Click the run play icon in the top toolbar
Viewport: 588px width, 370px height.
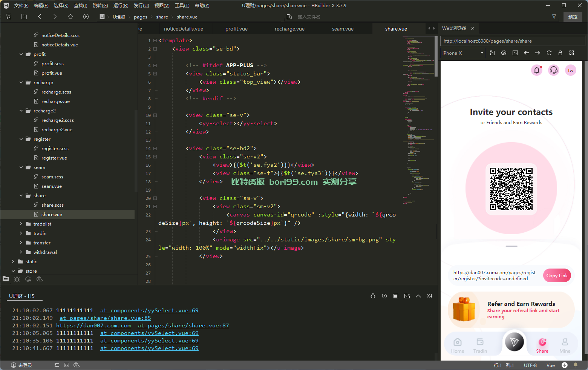click(86, 17)
